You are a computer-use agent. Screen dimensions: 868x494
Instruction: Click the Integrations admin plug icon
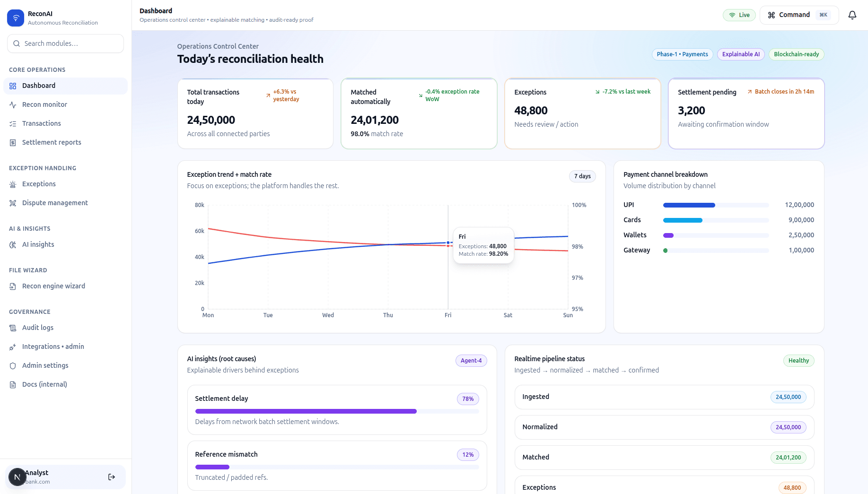[13, 347]
